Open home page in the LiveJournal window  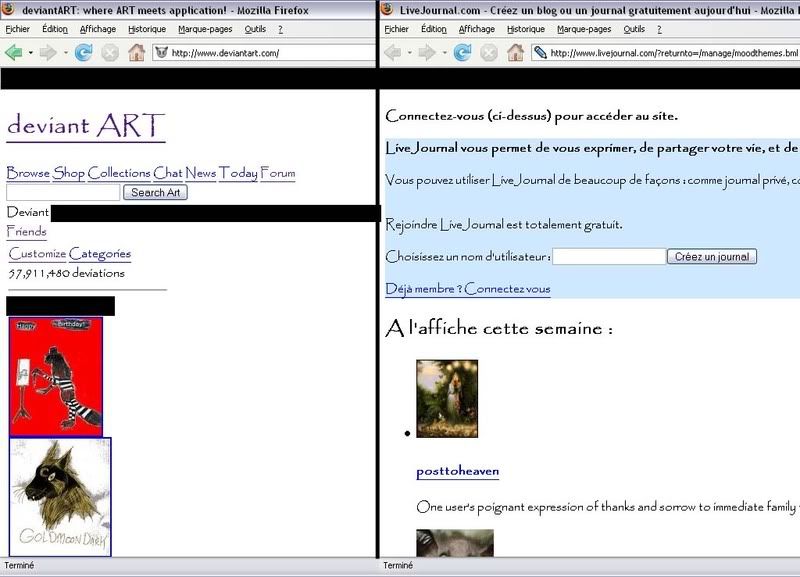point(515,52)
